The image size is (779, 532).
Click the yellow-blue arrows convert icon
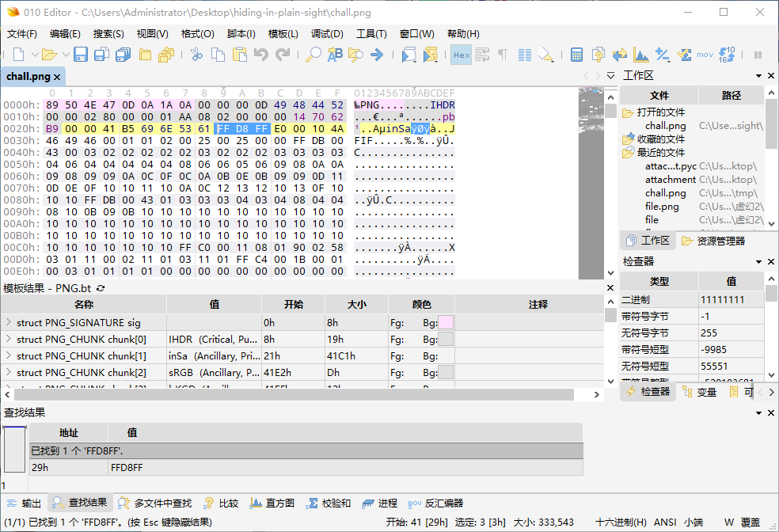pos(620,55)
